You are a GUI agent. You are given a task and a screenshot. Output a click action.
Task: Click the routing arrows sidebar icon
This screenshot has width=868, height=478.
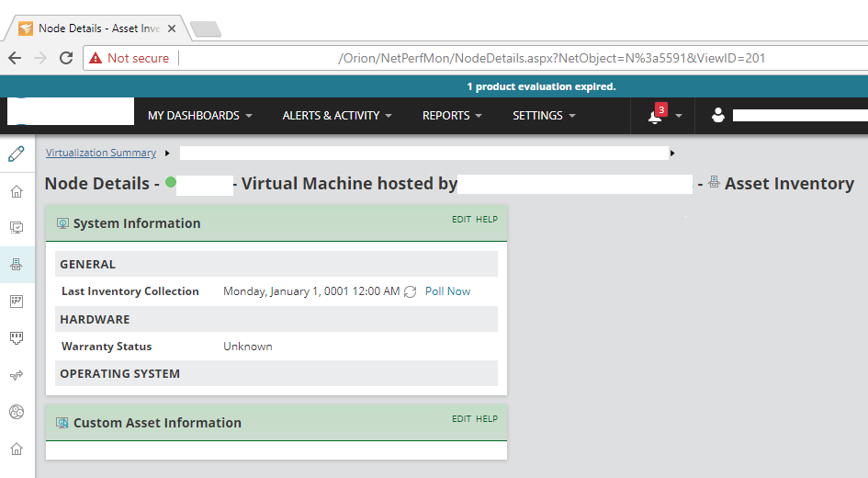coord(17,375)
